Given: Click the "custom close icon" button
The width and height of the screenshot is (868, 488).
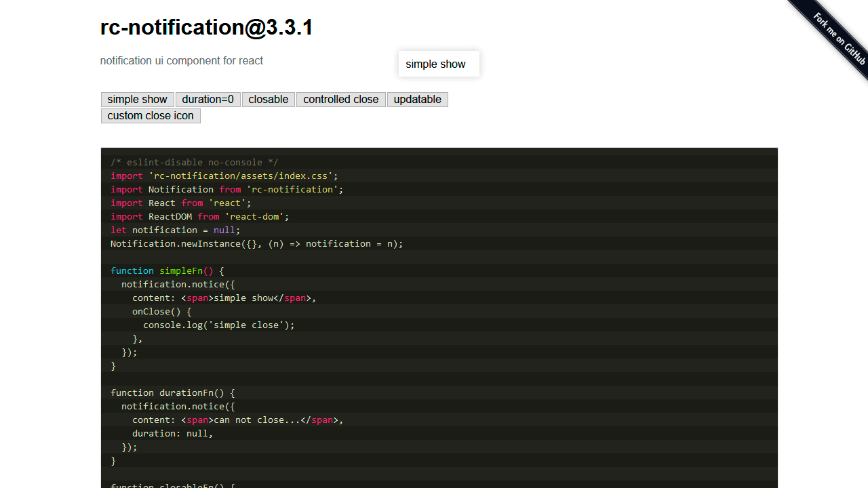Looking at the screenshot, I should [151, 116].
